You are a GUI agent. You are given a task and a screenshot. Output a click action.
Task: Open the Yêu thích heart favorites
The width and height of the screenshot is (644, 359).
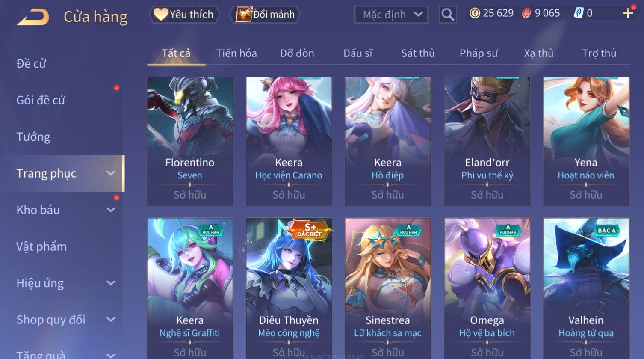tap(184, 15)
